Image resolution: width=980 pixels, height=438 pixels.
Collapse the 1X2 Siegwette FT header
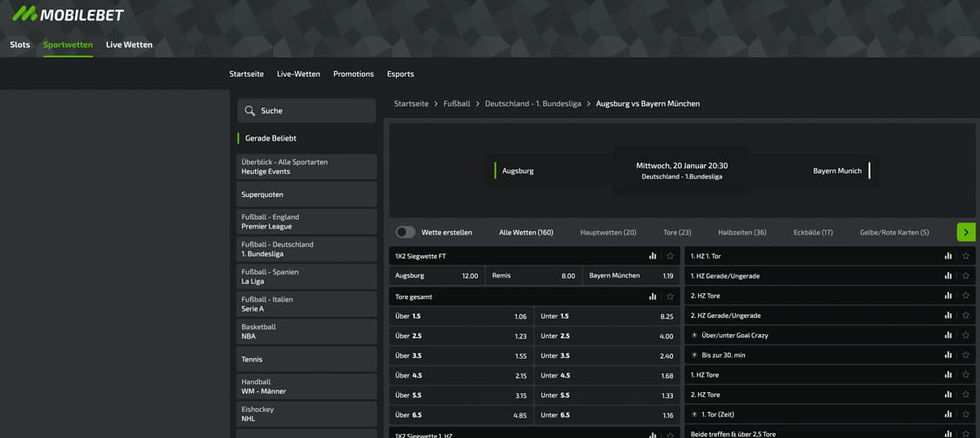coord(534,256)
